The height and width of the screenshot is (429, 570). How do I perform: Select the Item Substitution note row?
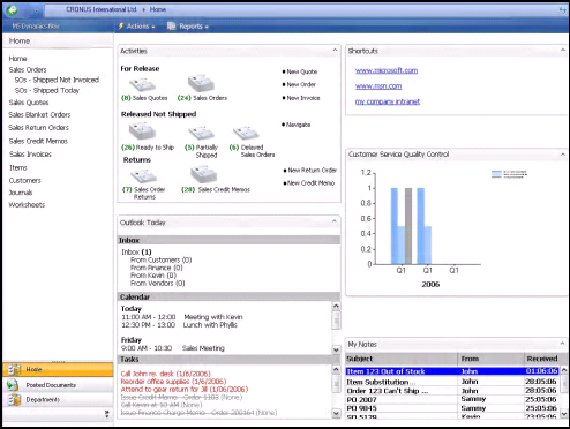(x=452, y=382)
